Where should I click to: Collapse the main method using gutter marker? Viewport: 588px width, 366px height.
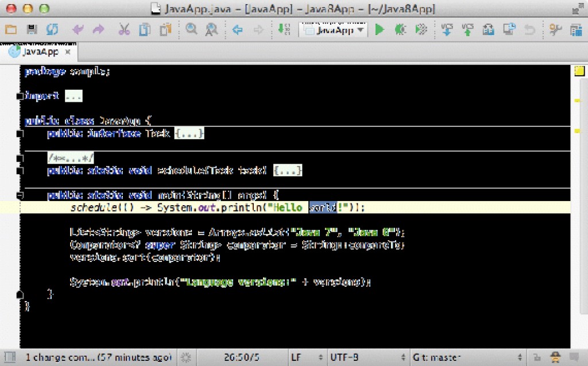coord(20,195)
